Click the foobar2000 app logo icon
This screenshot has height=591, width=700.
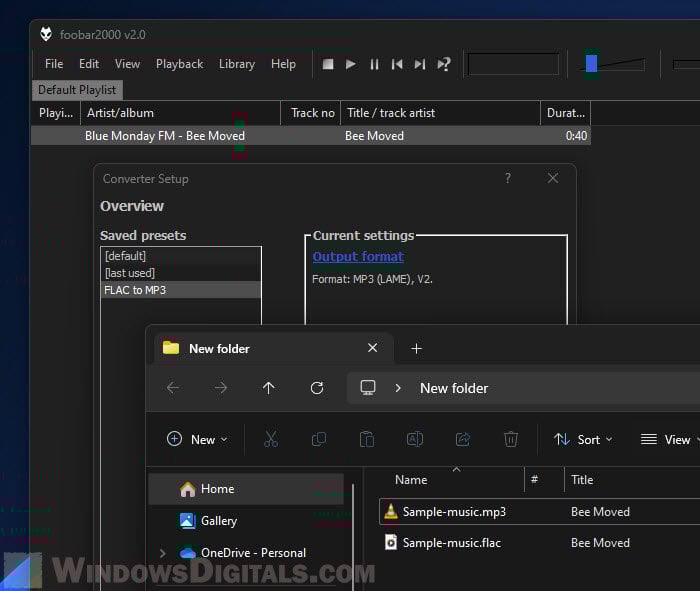coord(46,34)
